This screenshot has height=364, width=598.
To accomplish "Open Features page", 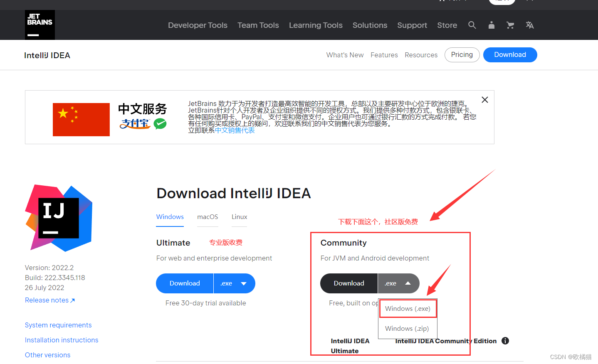I will (384, 55).
